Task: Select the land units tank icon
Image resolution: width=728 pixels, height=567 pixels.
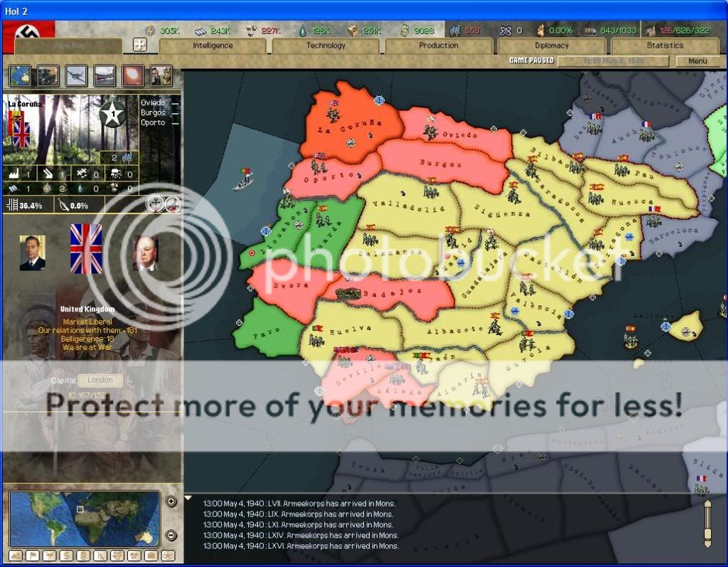Action: pos(48,75)
